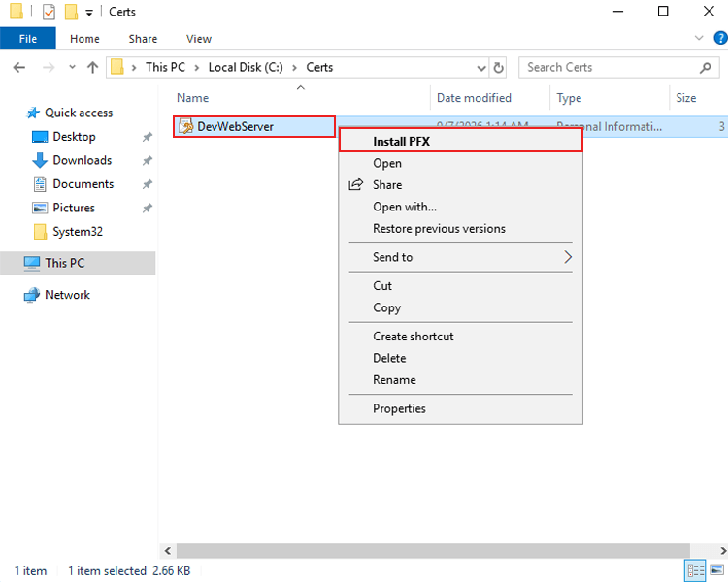Select Network in the sidebar

tap(67, 295)
